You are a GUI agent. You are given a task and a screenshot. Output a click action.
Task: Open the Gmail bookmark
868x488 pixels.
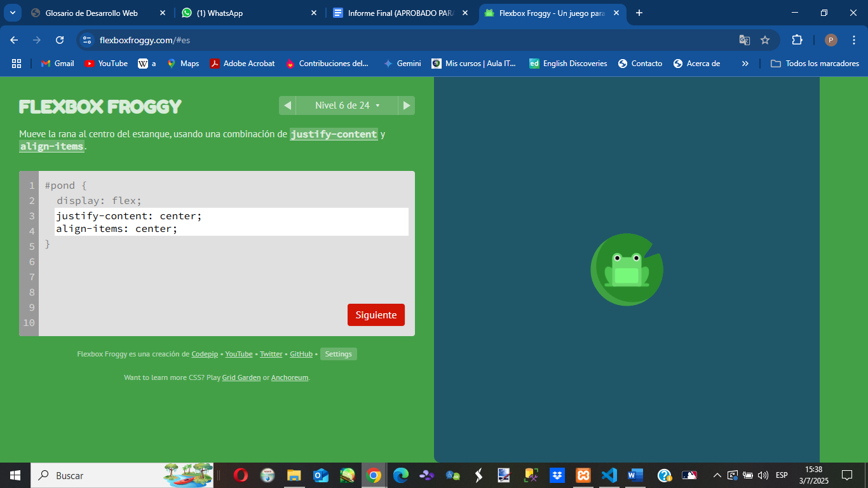pos(57,64)
